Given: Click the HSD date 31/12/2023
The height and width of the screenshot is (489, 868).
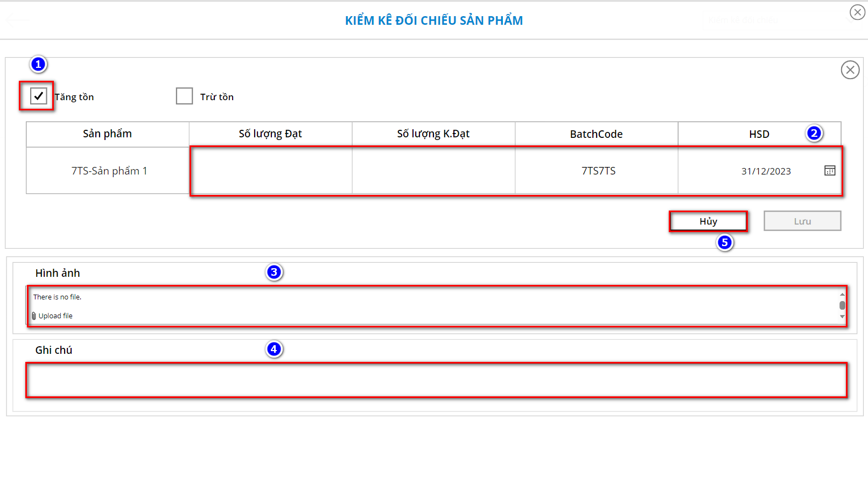Looking at the screenshot, I should (x=766, y=171).
